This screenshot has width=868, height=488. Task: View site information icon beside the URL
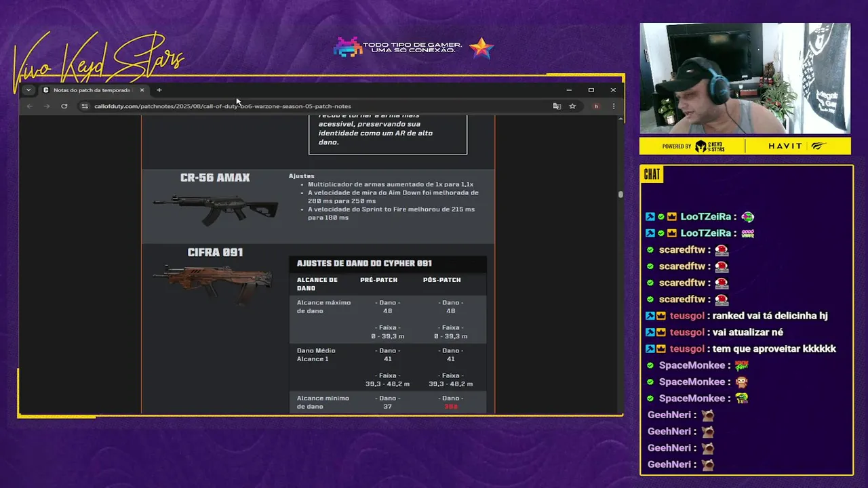(85, 106)
